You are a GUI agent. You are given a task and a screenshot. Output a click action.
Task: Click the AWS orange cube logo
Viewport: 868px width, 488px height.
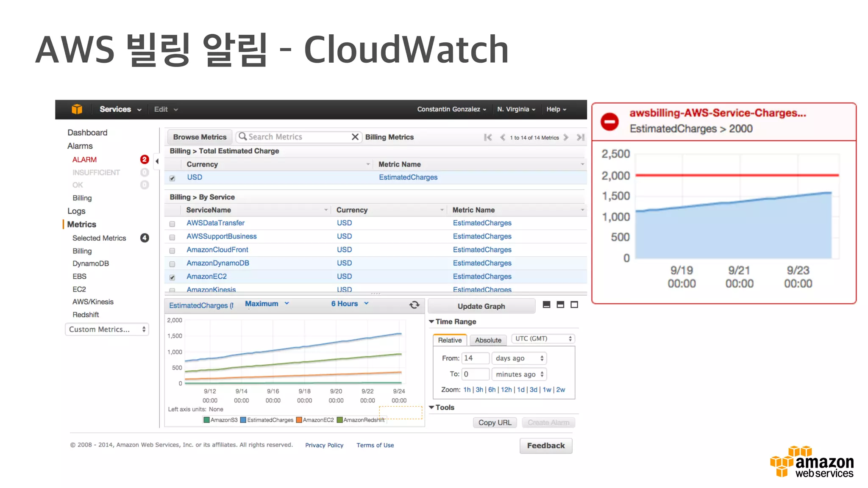77,109
